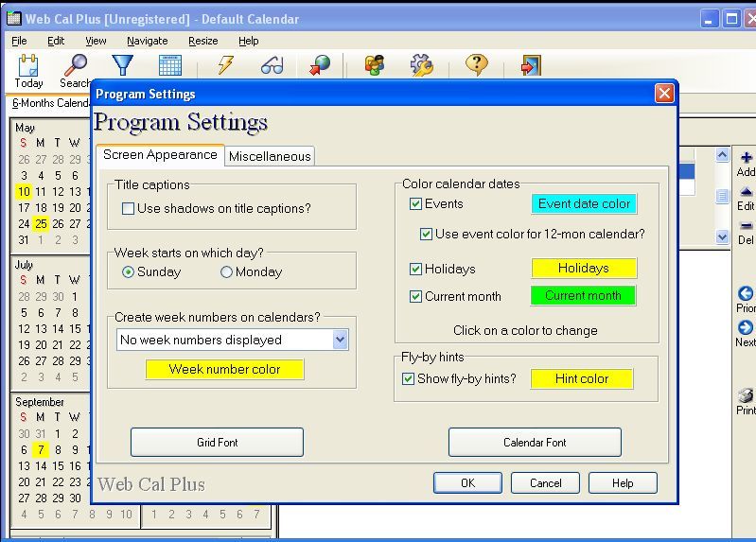Click the event list scroll down arrow
756x542 pixels.
[722, 236]
